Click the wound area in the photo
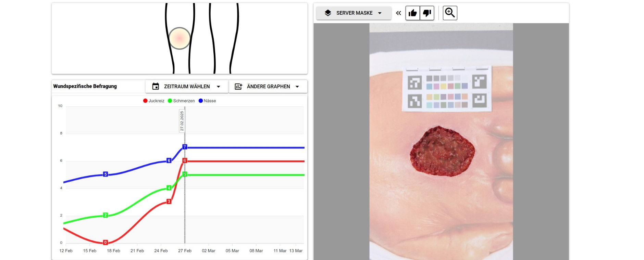 [x=442, y=151]
